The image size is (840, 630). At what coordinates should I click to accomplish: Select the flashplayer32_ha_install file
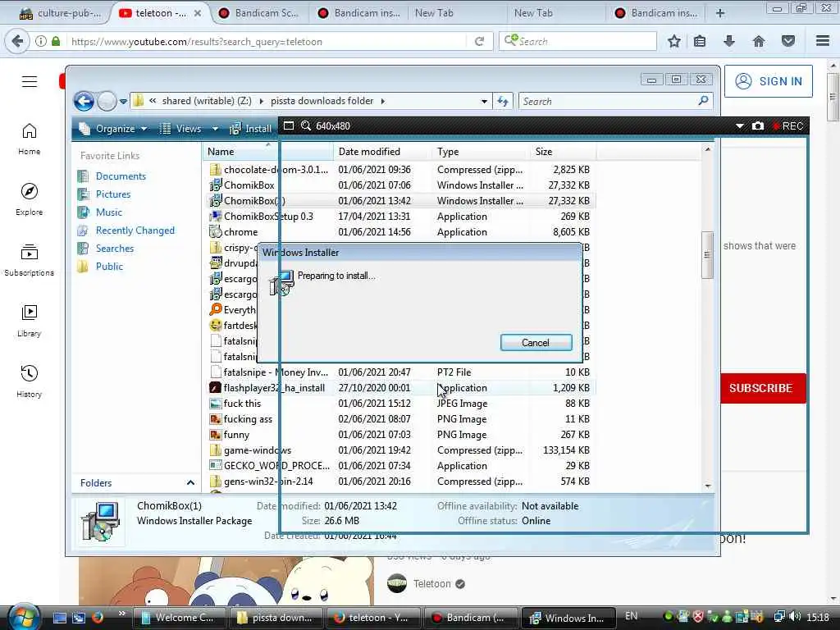tap(274, 388)
